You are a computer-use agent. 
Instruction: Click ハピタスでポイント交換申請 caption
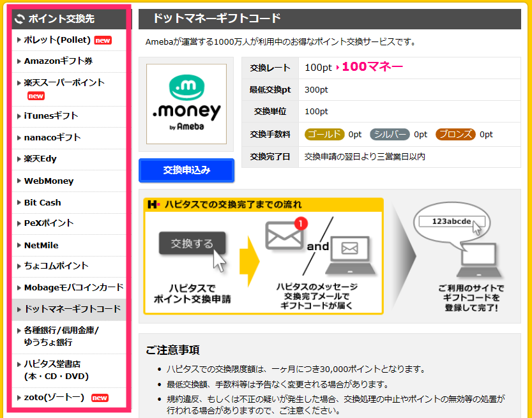192,294
